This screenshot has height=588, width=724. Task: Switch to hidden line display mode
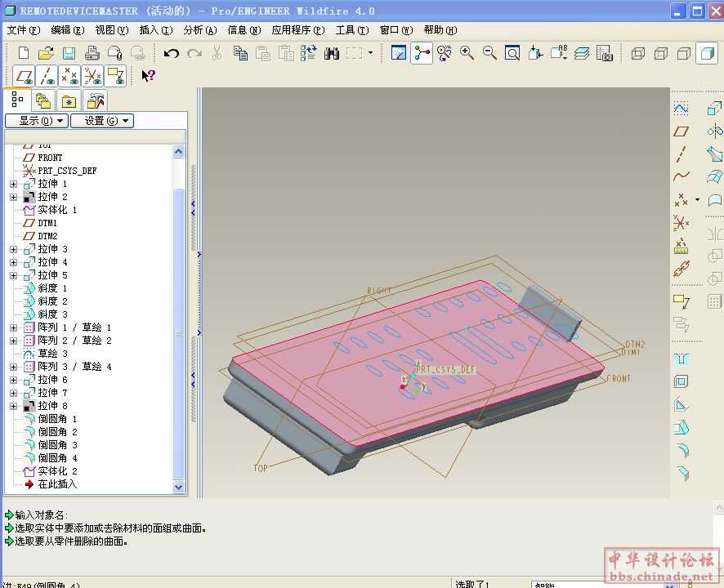(661, 53)
